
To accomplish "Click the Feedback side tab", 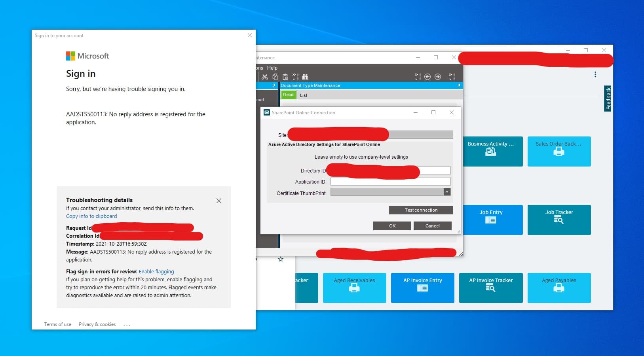I will pos(608,98).
